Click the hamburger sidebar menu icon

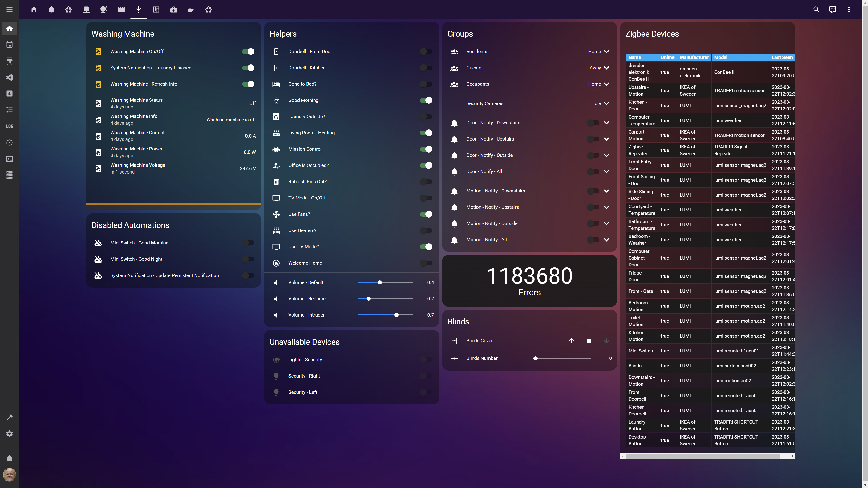tap(9, 9)
